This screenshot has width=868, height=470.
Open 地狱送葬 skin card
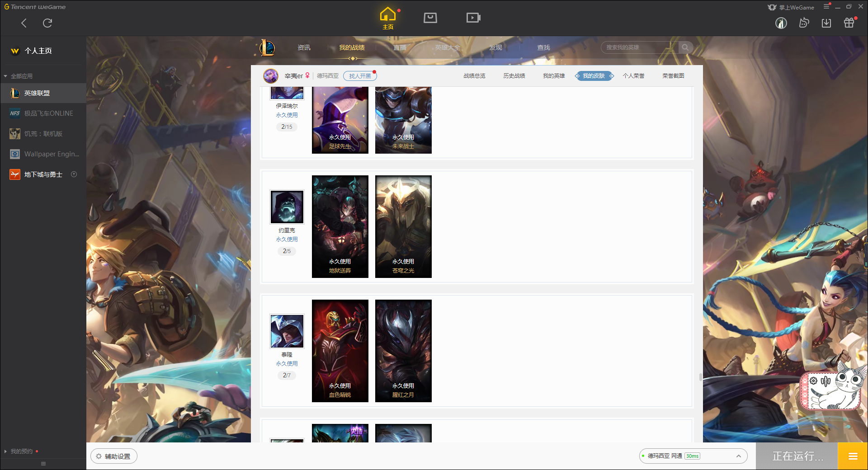pyautogui.click(x=340, y=226)
